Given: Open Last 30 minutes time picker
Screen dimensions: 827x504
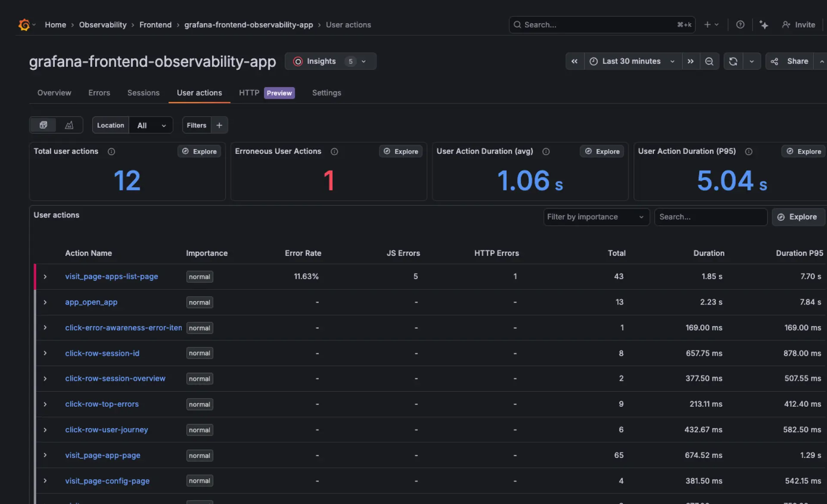Looking at the screenshot, I should point(633,61).
